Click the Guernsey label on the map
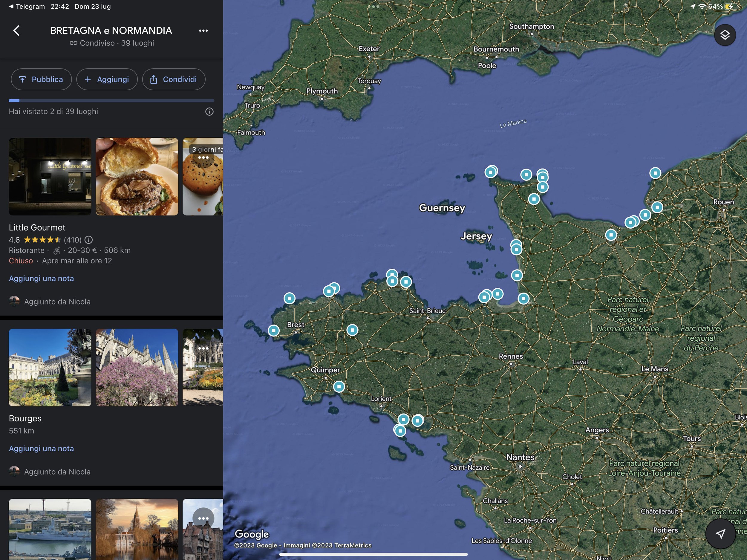This screenshot has width=747, height=560. pyautogui.click(x=442, y=208)
